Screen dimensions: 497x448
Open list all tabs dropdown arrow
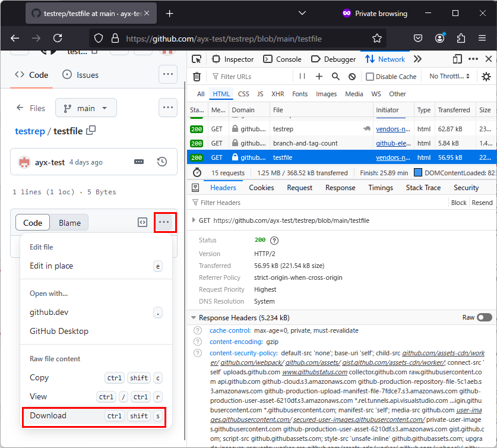302,13
